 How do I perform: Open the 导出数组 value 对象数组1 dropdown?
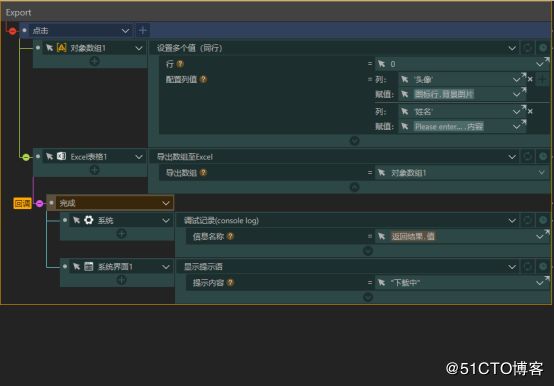pos(541,173)
